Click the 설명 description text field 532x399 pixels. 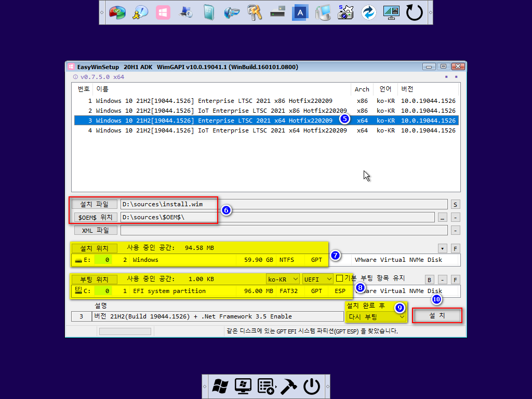pos(218,316)
